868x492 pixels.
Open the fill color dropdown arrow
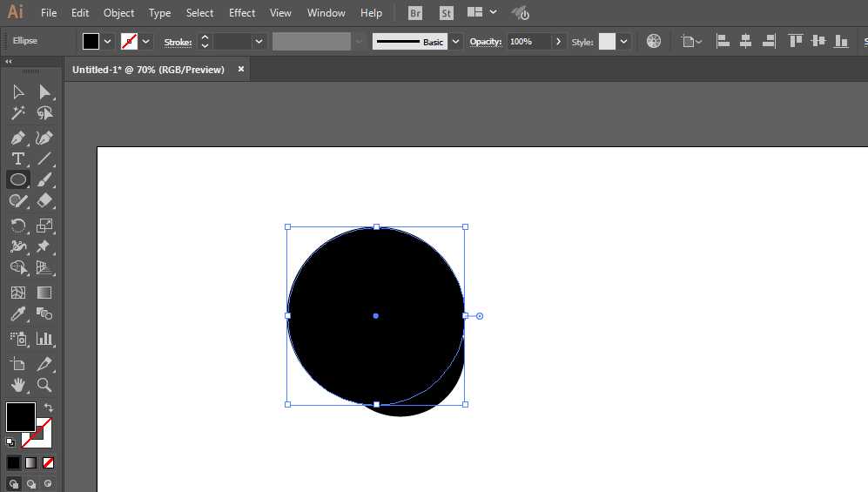pos(108,41)
